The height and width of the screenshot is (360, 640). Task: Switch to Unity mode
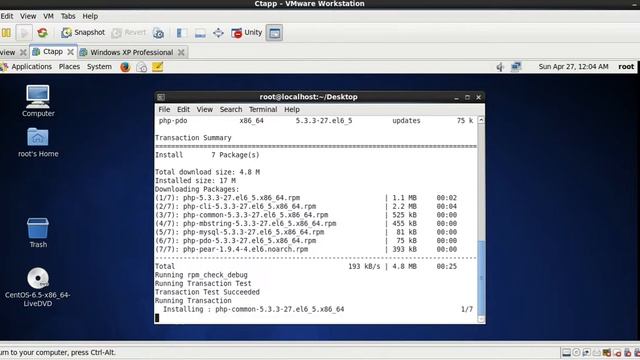point(247,33)
